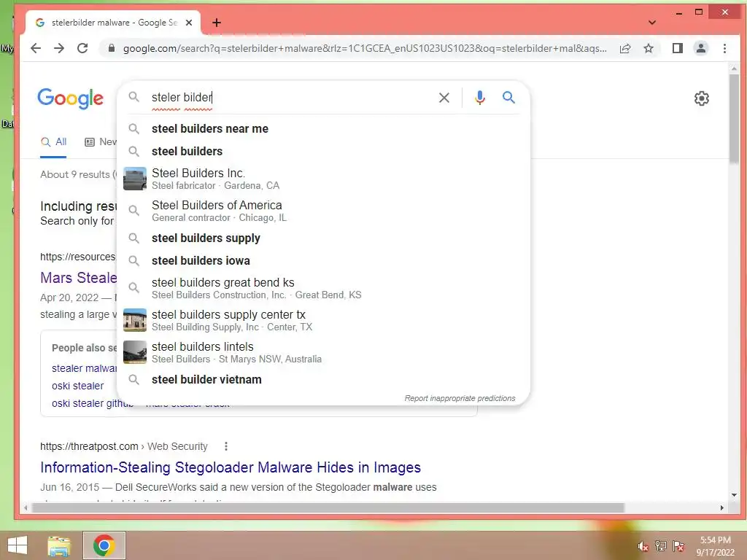The image size is (747, 560).
Task: Open Google quick settings gear
Action: [x=701, y=98]
